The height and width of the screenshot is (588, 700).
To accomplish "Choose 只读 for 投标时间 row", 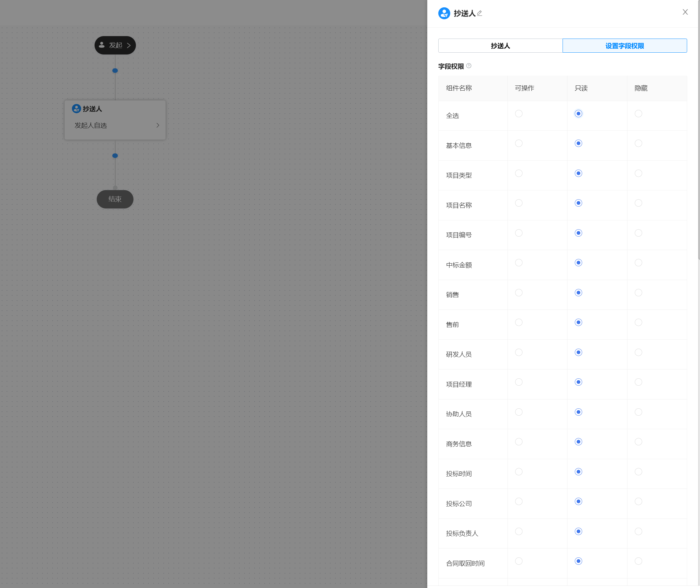I will tap(578, 472).
